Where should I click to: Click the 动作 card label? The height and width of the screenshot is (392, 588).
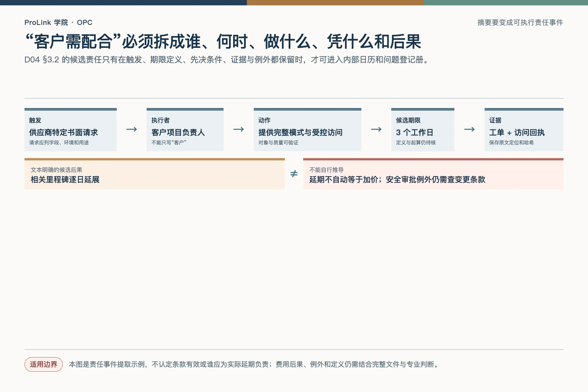point(265,120)
